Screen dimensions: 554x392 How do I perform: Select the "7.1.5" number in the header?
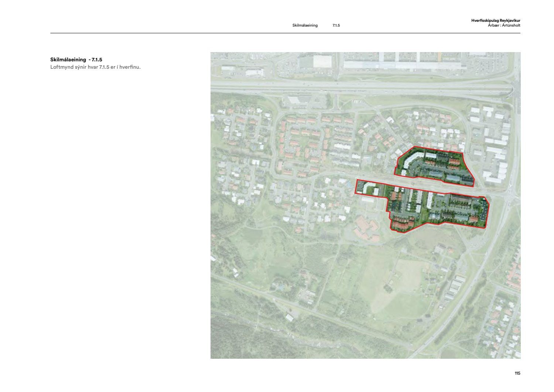tap(336, 25)
